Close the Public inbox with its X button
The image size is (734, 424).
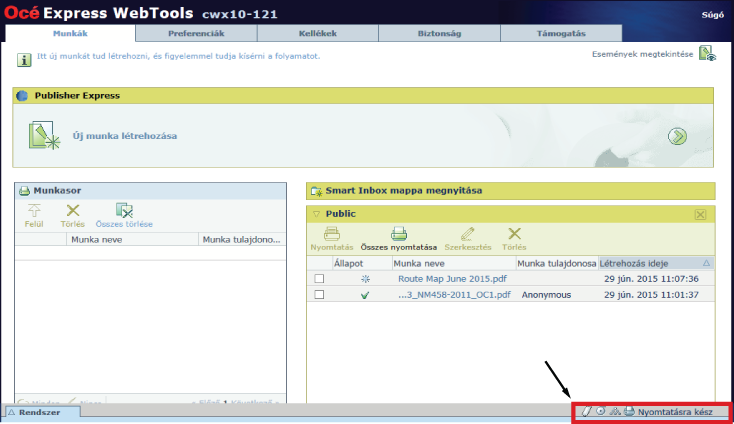point(700,214)
